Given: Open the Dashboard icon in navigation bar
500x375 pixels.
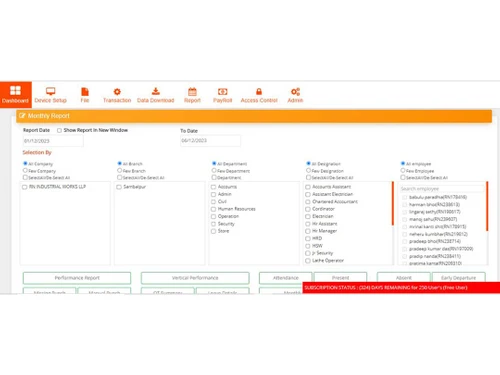Looking at the screenshot, I should tap(15, 91).
